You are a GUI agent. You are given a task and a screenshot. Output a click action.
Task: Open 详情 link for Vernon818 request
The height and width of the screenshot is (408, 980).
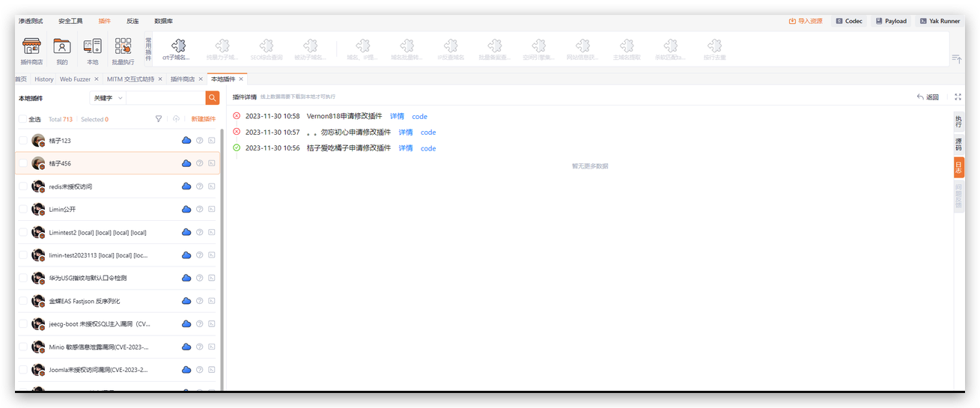397,117
